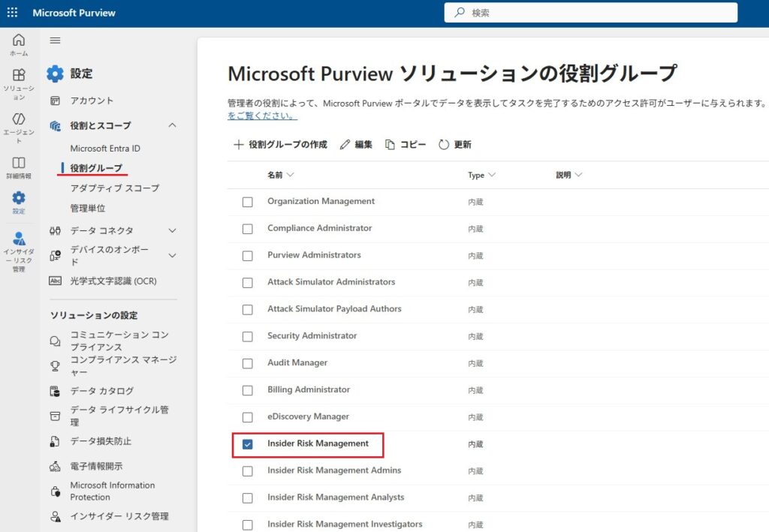Screen dimensions: 769x532
Task: Check Insider Risk Management Investigators checkbox
Action: coord(248,525)
